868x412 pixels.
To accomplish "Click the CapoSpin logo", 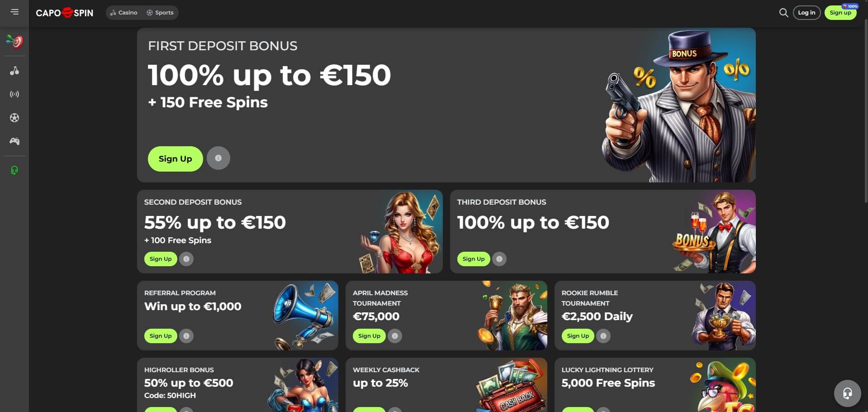I will coord(65,13).
